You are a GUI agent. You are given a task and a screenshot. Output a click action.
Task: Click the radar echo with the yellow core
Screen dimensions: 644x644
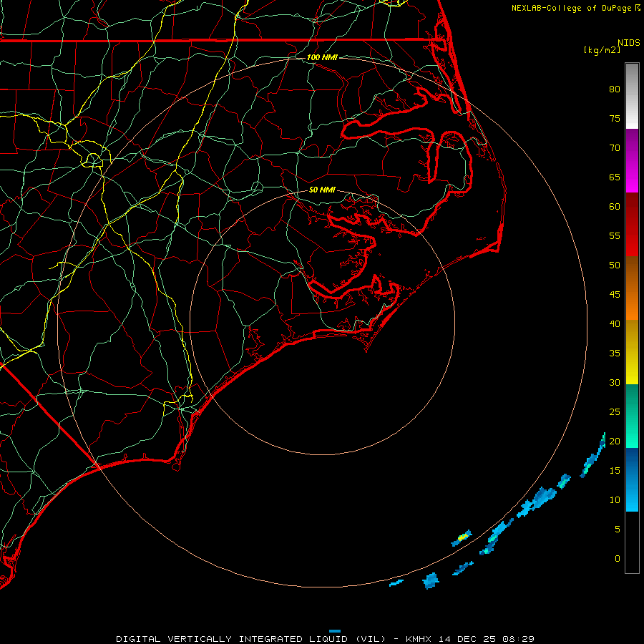point(462,538)
